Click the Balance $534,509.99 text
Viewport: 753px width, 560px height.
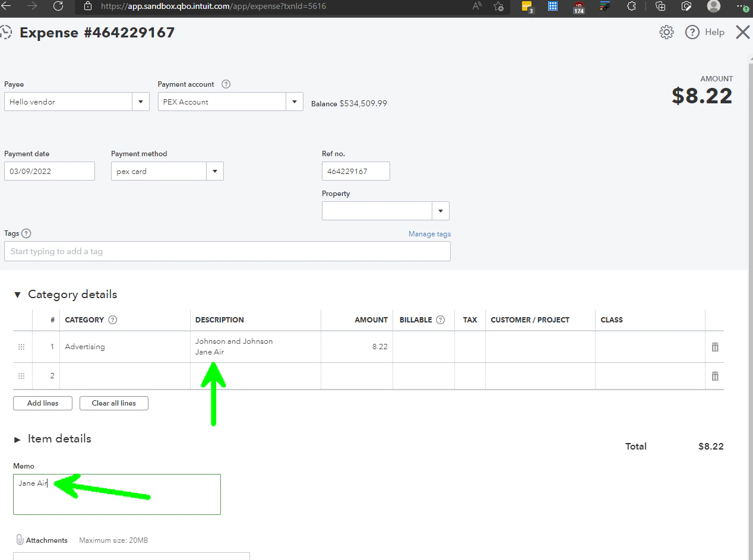[x=349, y=103]
